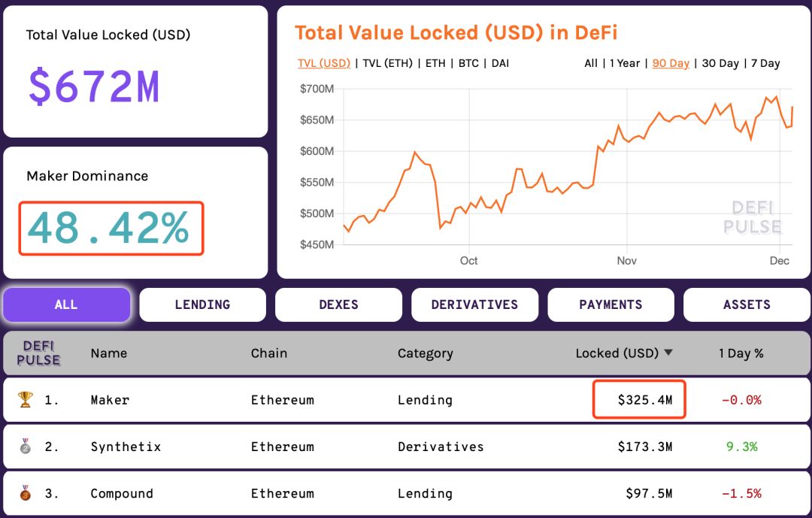Click the Lending category cell for Compound
The image size is (812, 518).
(x=425, y=493)
